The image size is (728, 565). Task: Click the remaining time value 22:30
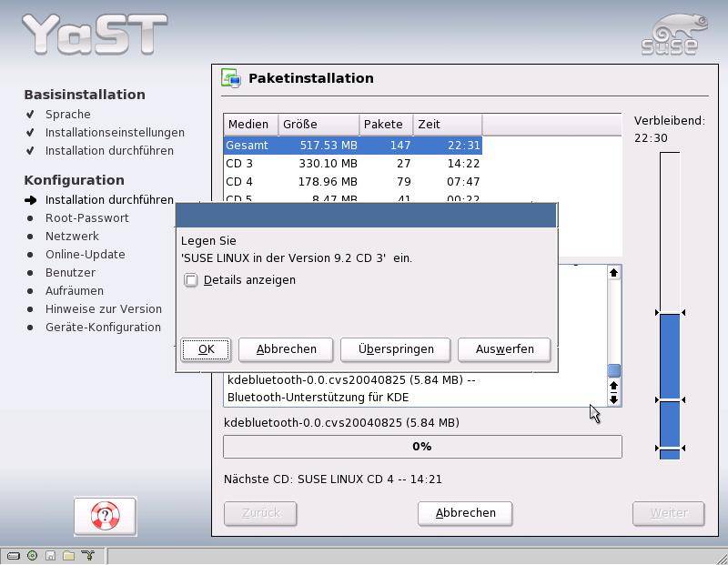(651, 138)
